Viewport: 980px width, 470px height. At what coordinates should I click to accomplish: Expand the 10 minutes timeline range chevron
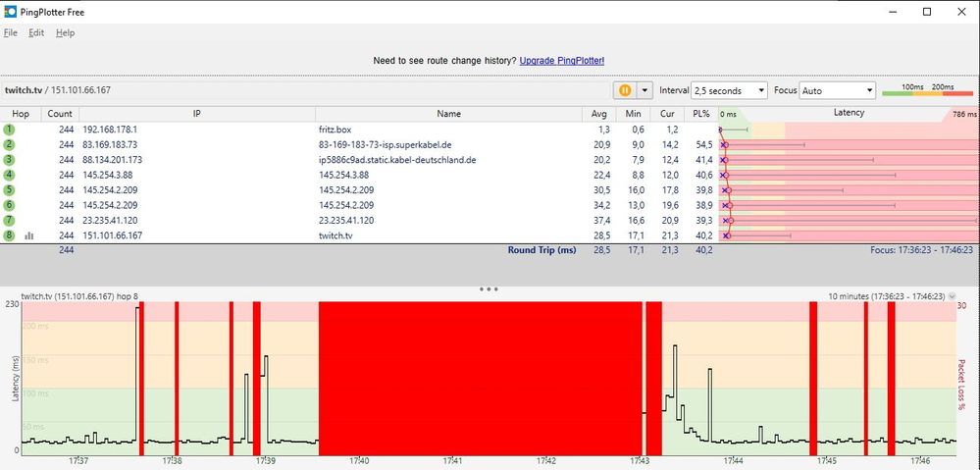952,296
